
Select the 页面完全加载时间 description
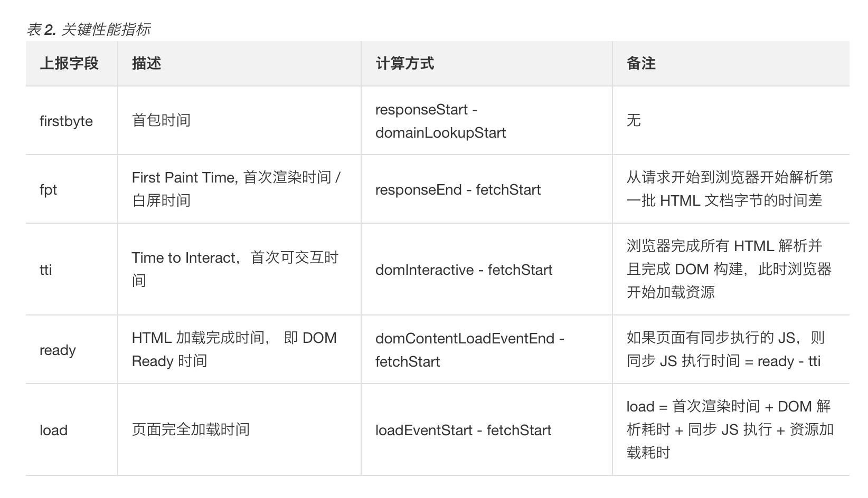(x=191, y=429)
